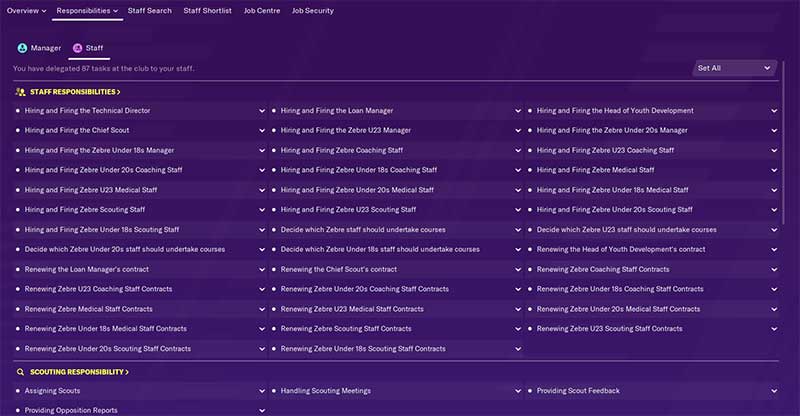Expand Hiring and Firing Zebre U23 Manager dropdown
Screen dimensions: 800x416
[x=518, y=131]
